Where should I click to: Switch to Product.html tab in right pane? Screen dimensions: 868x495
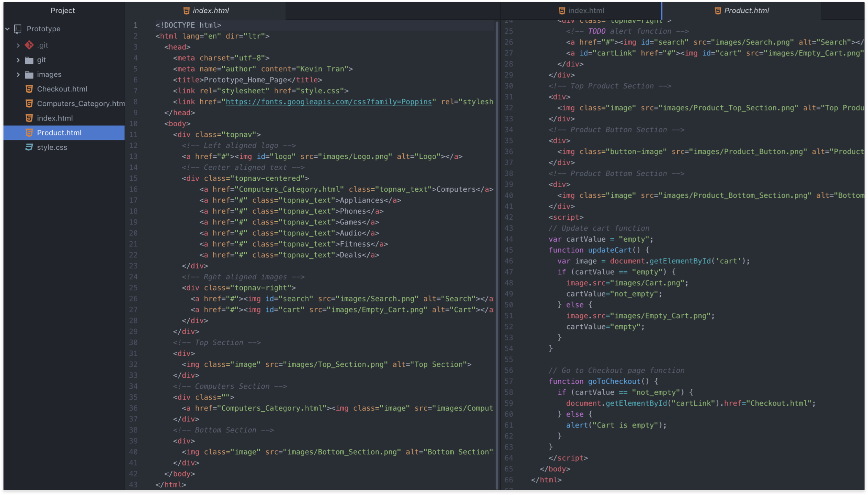tap(742, 11)
